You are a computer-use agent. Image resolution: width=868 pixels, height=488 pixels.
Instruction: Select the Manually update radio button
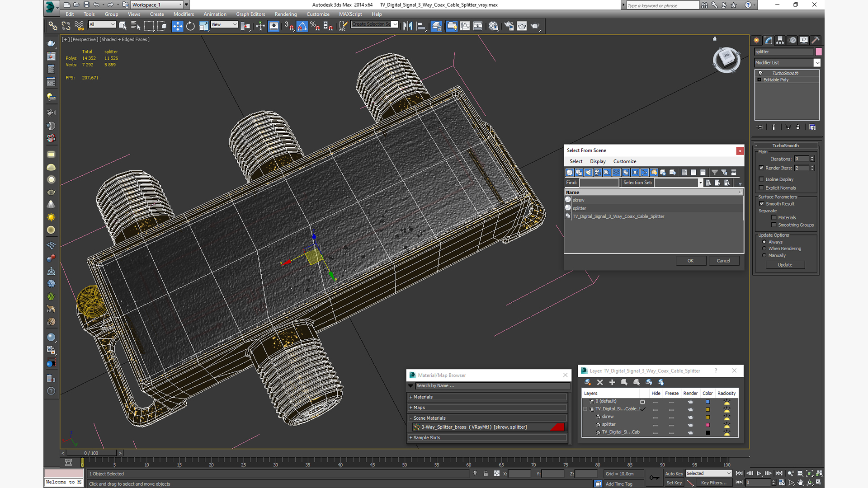click(764, 255)
